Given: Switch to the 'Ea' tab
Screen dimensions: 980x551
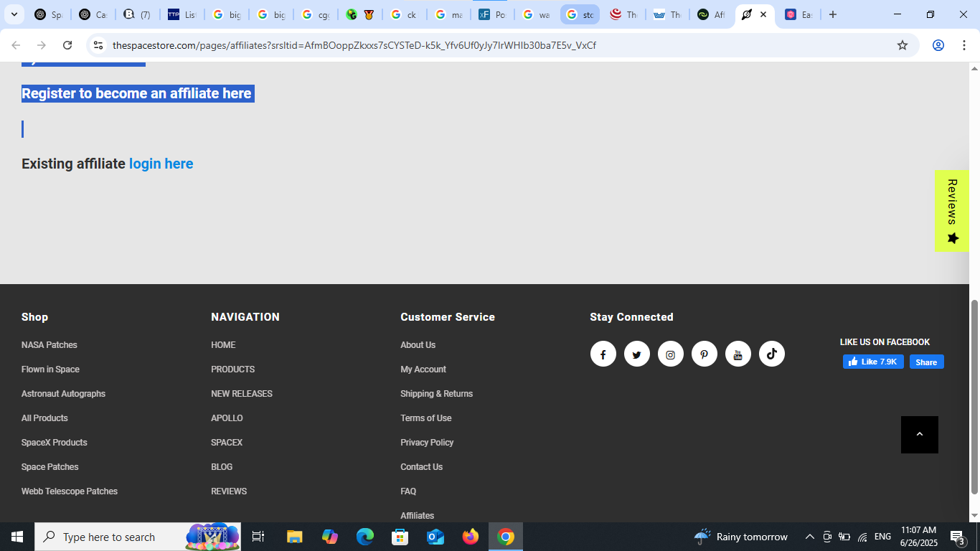Looking at the screenshot, I should click(798, 14).
